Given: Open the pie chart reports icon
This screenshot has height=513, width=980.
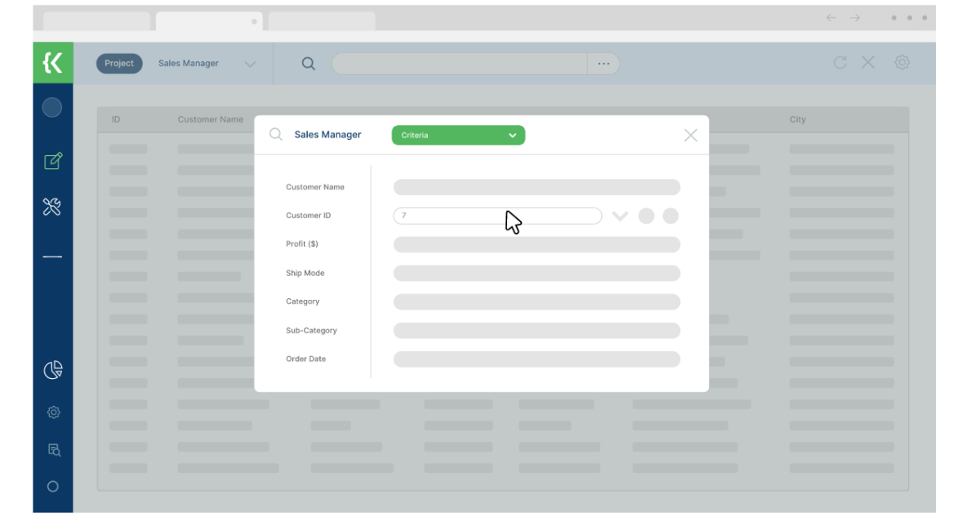Looking at the screenshot, I should tap(52, 370).
